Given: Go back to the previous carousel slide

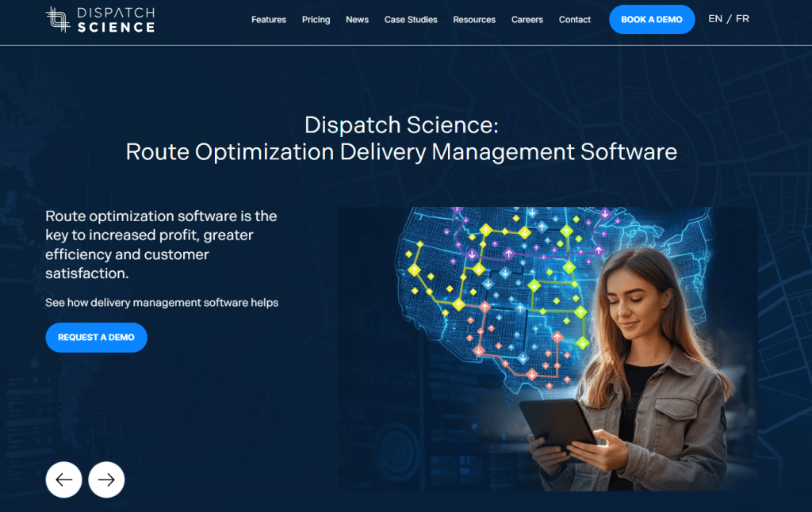Looking at the screenshot, I should [x=63, y=480].
